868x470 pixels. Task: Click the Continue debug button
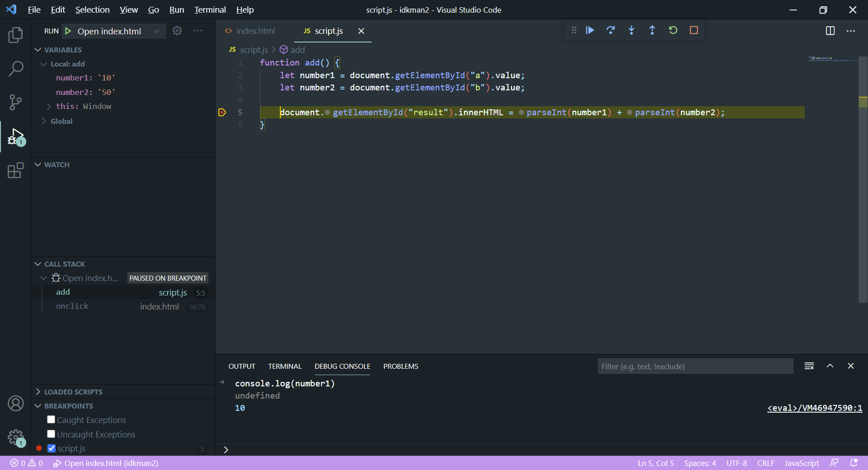[x=590, y=30]
